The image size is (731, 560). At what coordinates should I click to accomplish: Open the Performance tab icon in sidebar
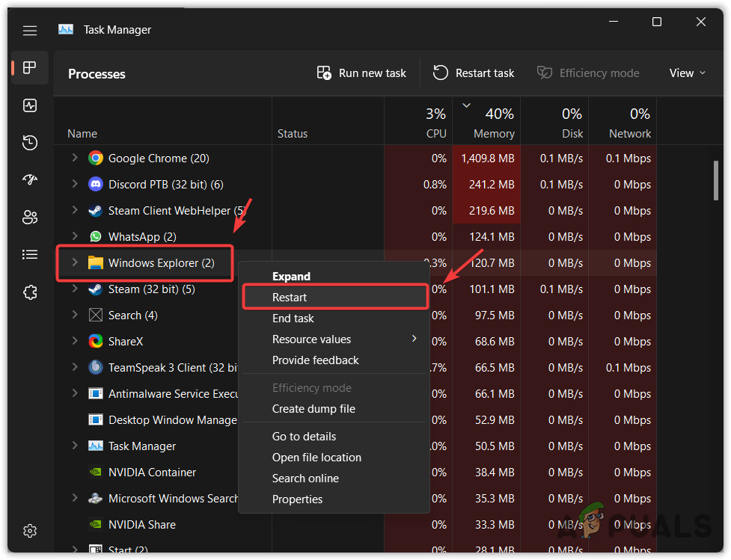(x=29, y=105)
